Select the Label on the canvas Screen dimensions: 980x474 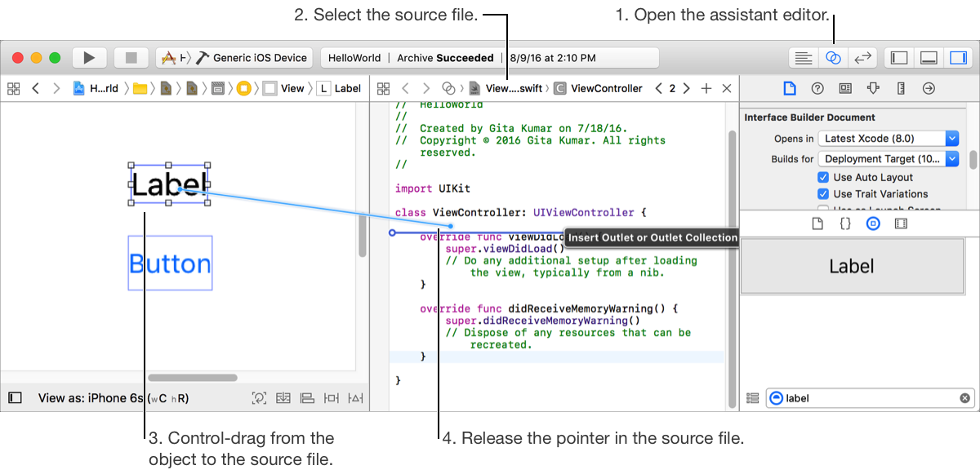click(169, 184)
